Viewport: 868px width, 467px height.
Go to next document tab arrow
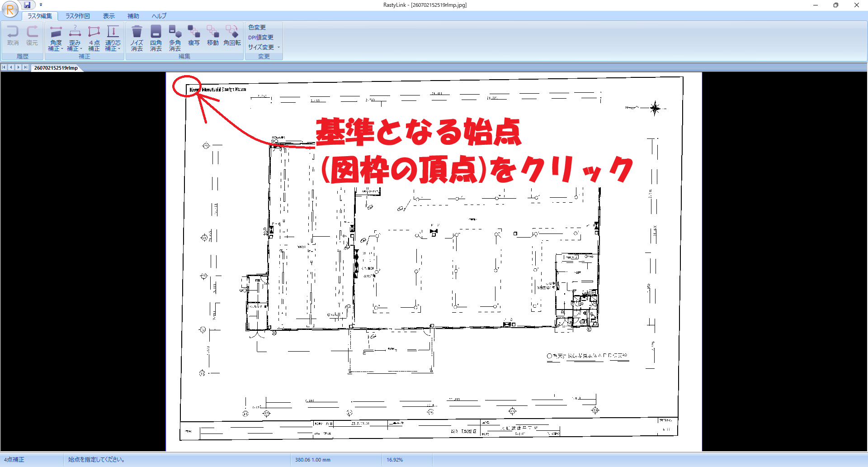19,67
